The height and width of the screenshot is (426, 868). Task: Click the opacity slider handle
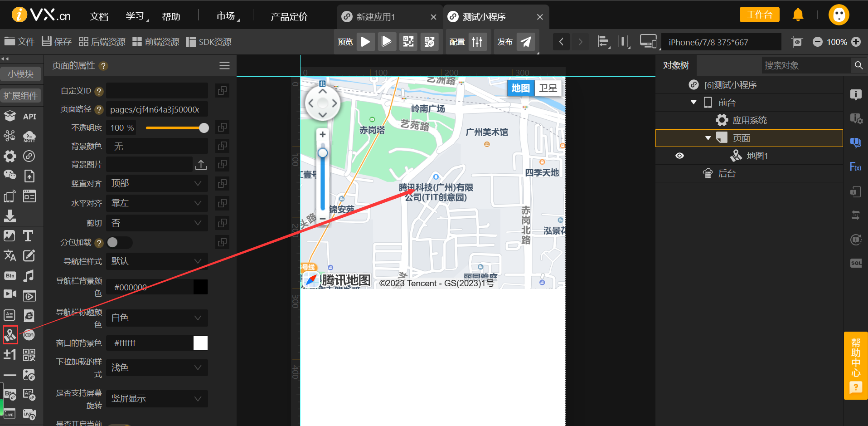pos(204,128)
